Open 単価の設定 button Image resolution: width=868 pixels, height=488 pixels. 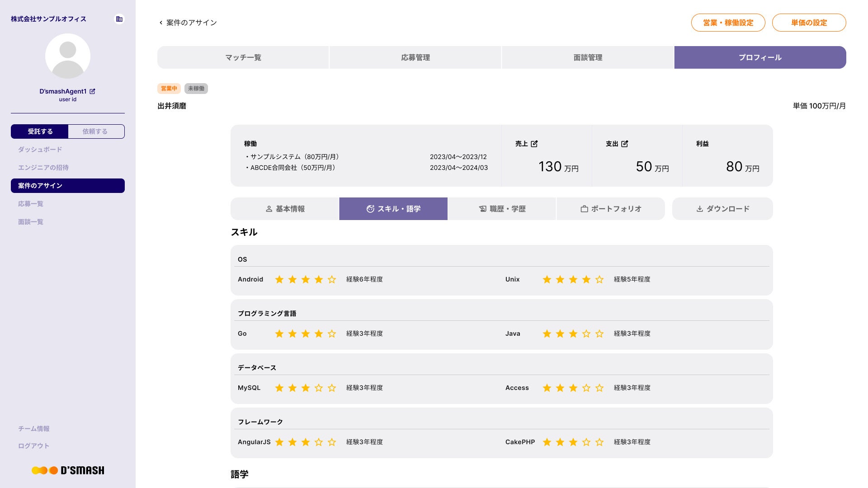[809, 23]
